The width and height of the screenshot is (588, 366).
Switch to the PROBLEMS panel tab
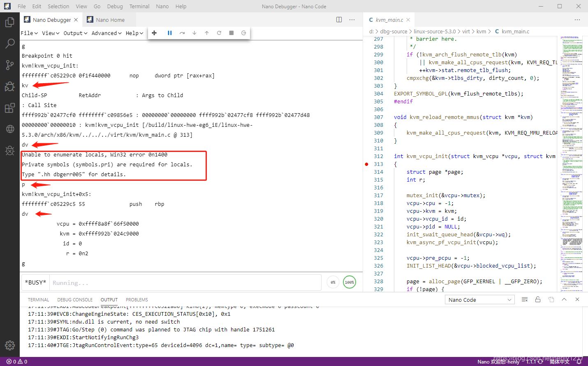tap(137, 300)
